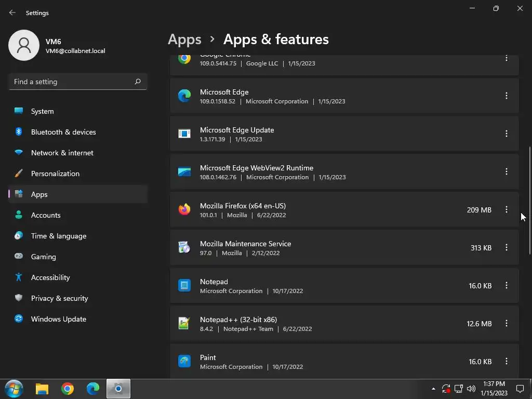Open Bluetooth & devices settings
Image resolution: width=532 pixels, height=399 pixels.
[x=78, y=132]
